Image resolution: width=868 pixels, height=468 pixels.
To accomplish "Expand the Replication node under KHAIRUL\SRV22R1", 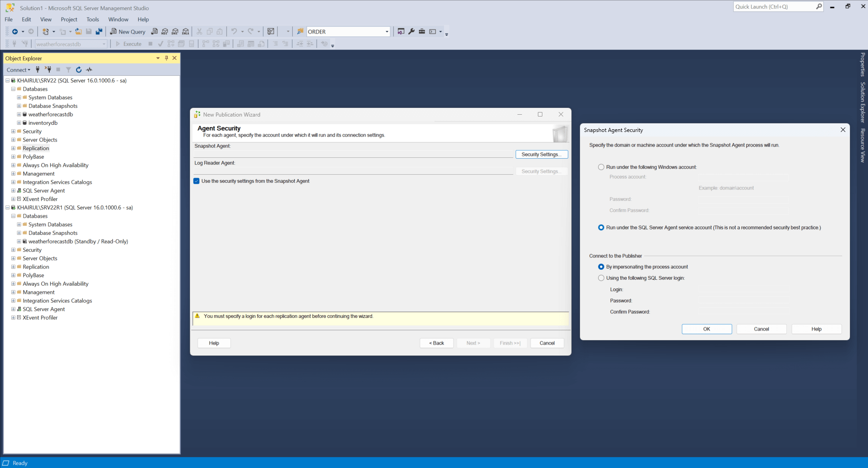I will 13,267.
